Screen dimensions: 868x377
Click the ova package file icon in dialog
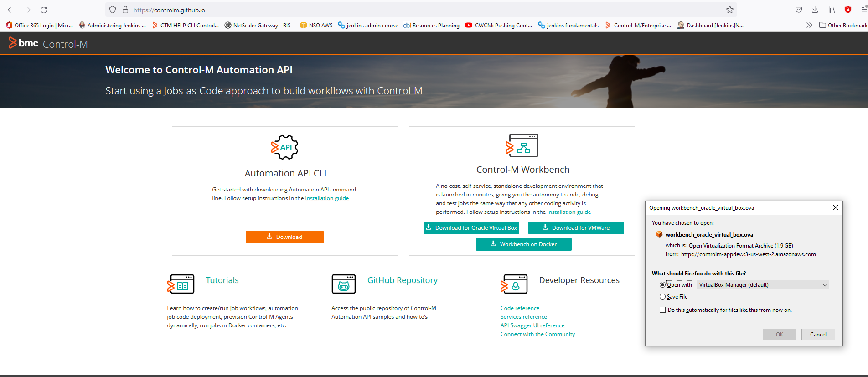pos(659,234)
